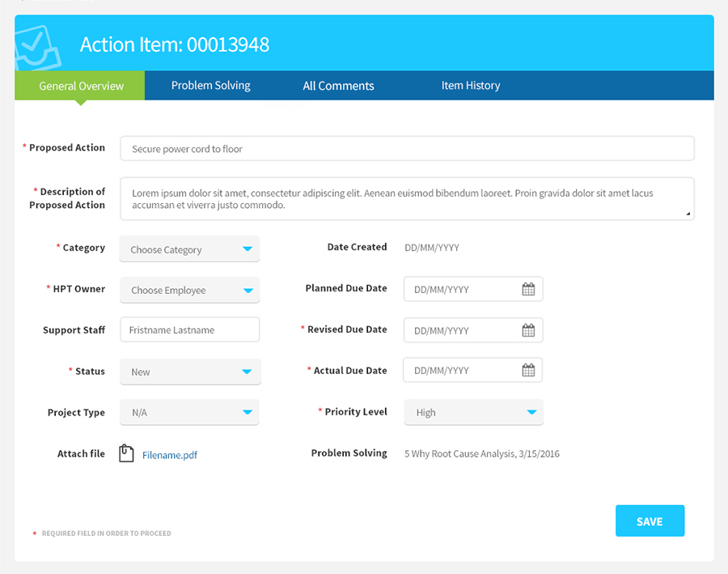Expand the Choose Category dropdown

click(x=189, y=249)
